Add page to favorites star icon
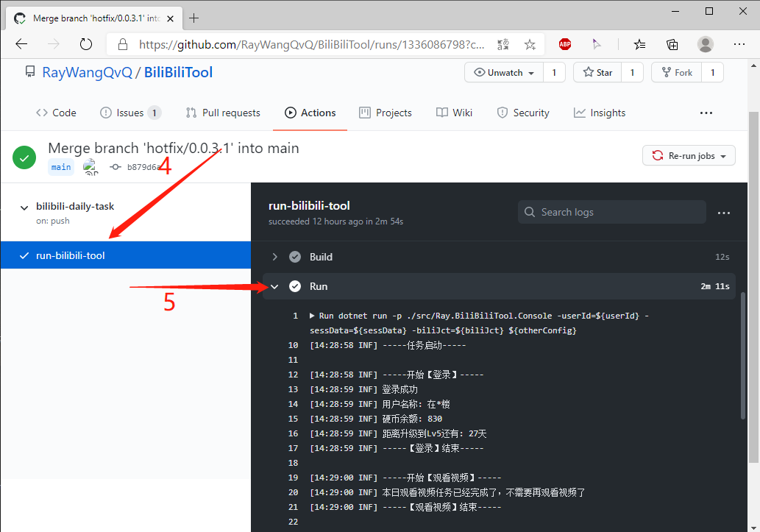This screenshot has height=532, width=760. pos(530,44)
